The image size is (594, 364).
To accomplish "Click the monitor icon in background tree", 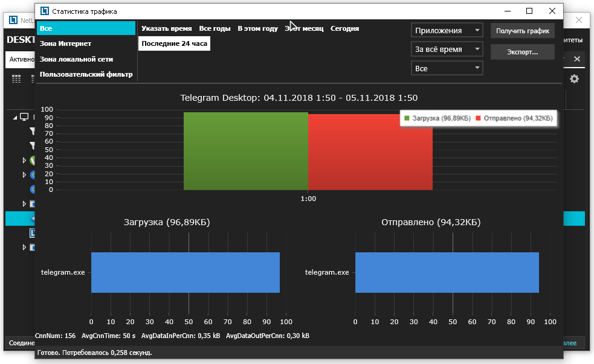I will 24,117.
